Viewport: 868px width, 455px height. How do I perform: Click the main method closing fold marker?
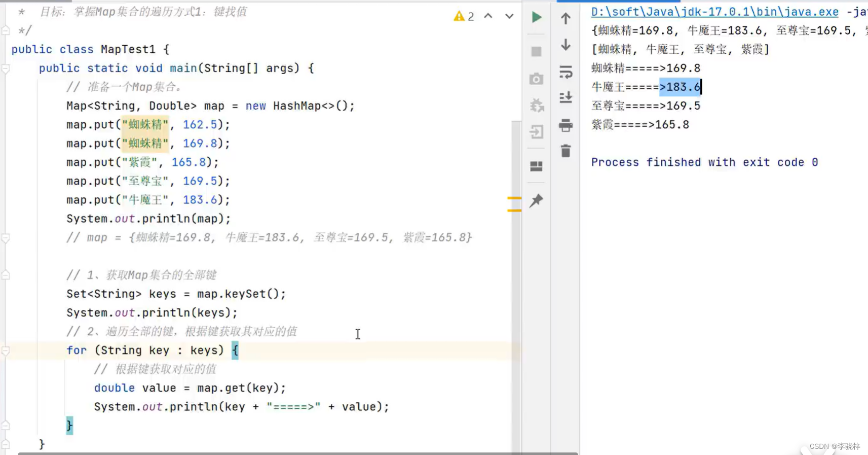(6, 444)
